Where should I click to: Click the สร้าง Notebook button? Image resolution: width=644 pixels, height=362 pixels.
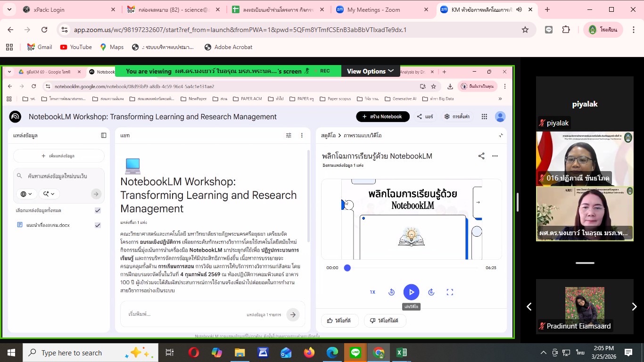point(382,116)
